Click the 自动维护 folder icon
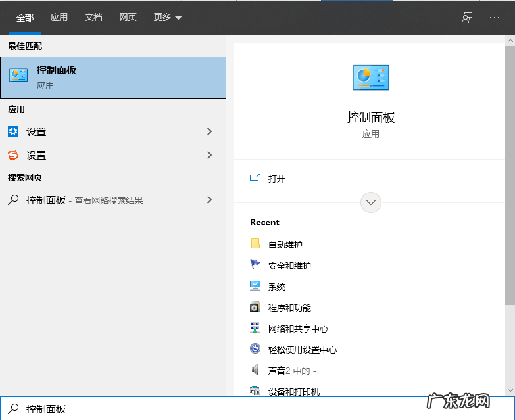 tap(255, 243)
